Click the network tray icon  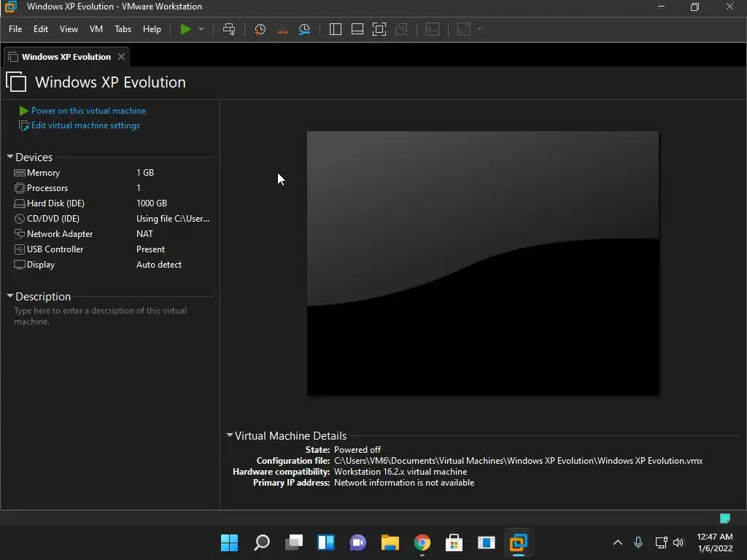[x=661, y=542]
